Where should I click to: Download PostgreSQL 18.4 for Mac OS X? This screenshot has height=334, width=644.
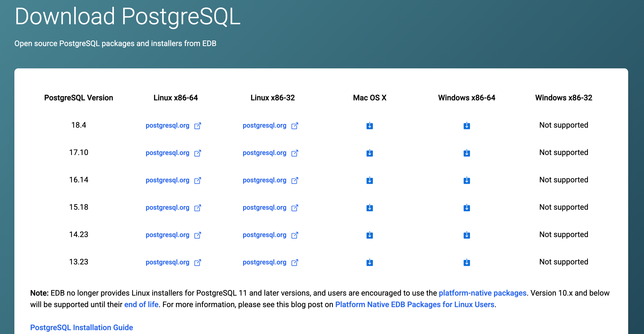(x=369, y=125)
